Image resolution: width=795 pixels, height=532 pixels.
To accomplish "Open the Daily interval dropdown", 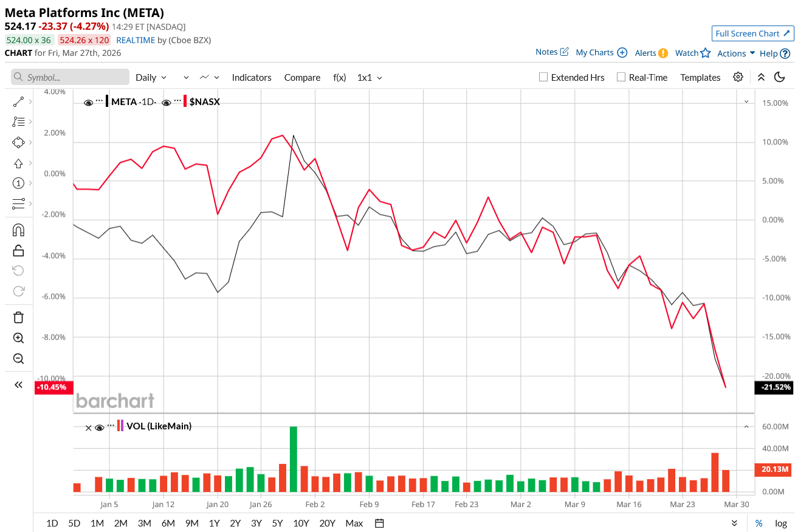I will pyautogui.click(x=151, y=77).
